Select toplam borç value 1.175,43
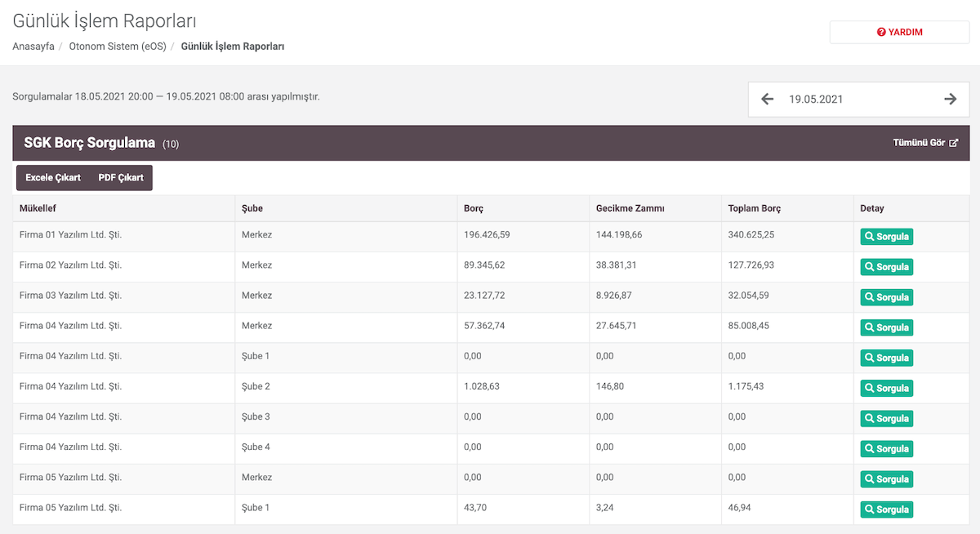980x534 pixels. point(746,386)
